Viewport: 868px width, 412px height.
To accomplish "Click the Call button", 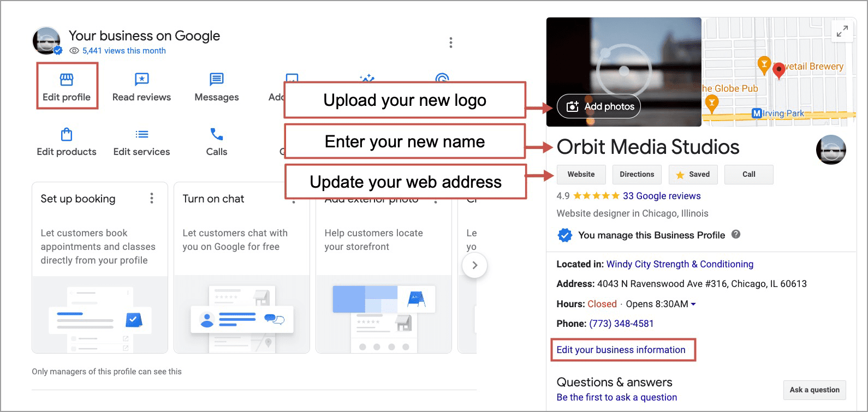I will (748, 175).
